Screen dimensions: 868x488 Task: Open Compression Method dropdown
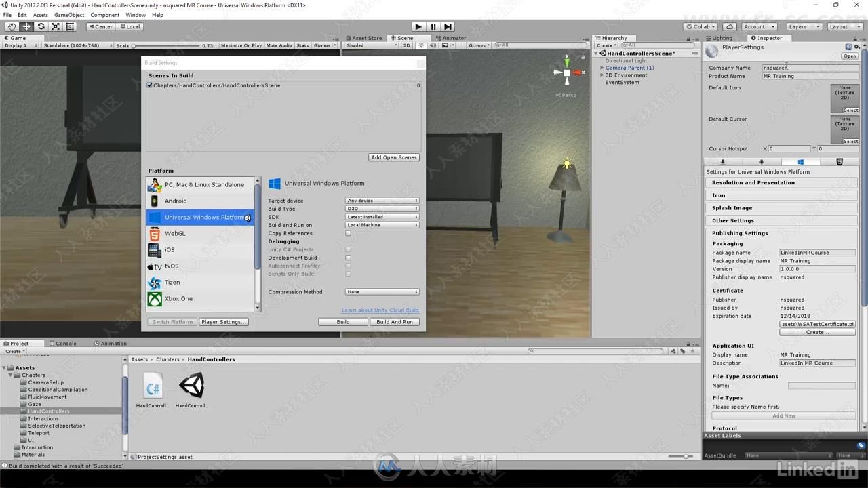pyautogui.click(x=382, y=291)
